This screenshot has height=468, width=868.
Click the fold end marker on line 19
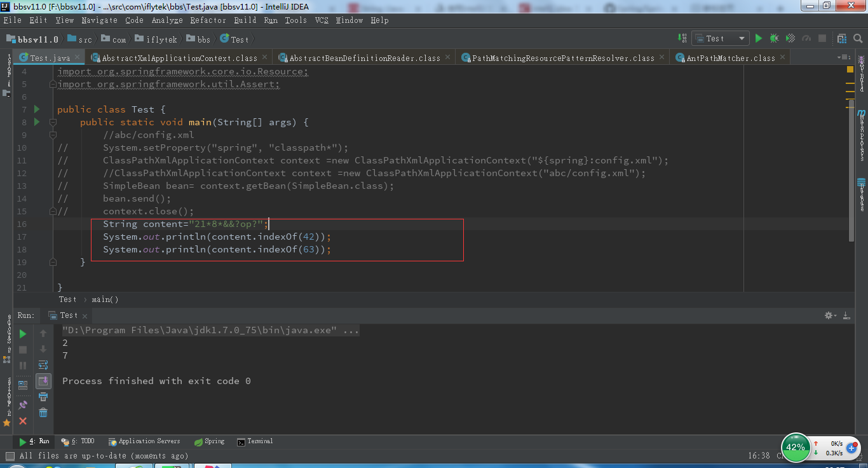click(x=53, y=262)
